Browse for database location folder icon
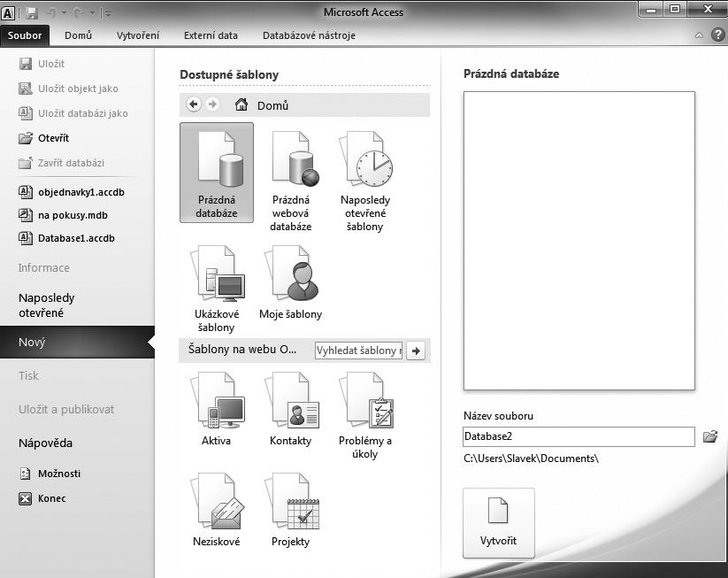 point(710,436)
